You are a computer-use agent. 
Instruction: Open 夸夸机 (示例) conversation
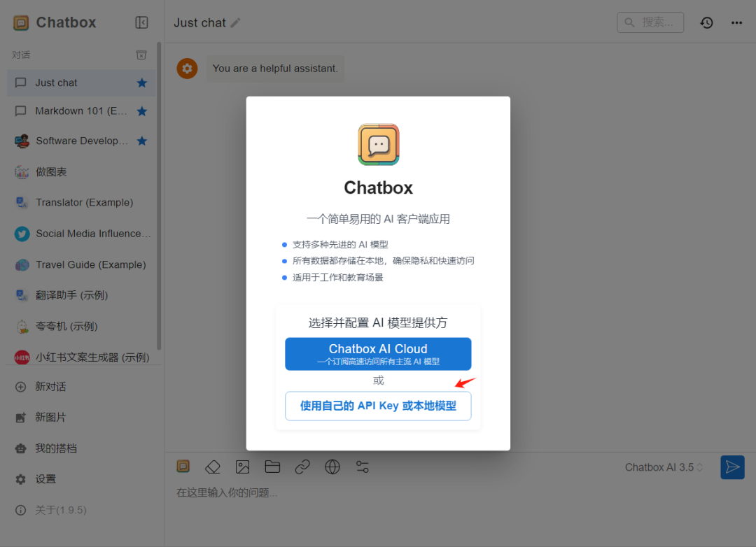pyautogui.click(x=81, y=327)
